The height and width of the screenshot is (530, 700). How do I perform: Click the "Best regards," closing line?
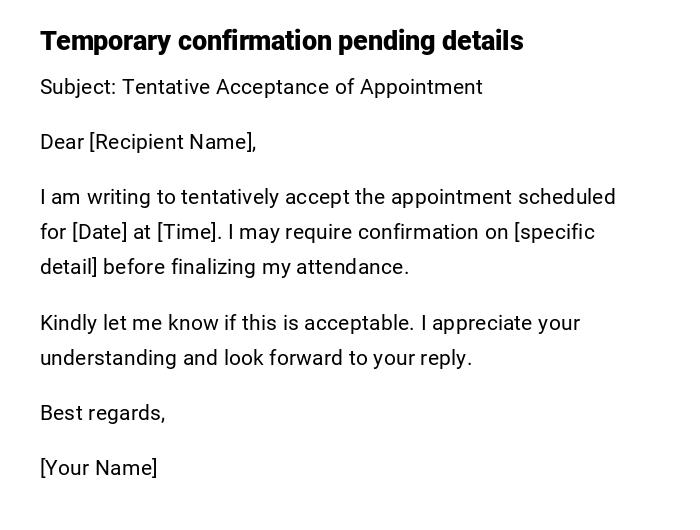(102, 413)
